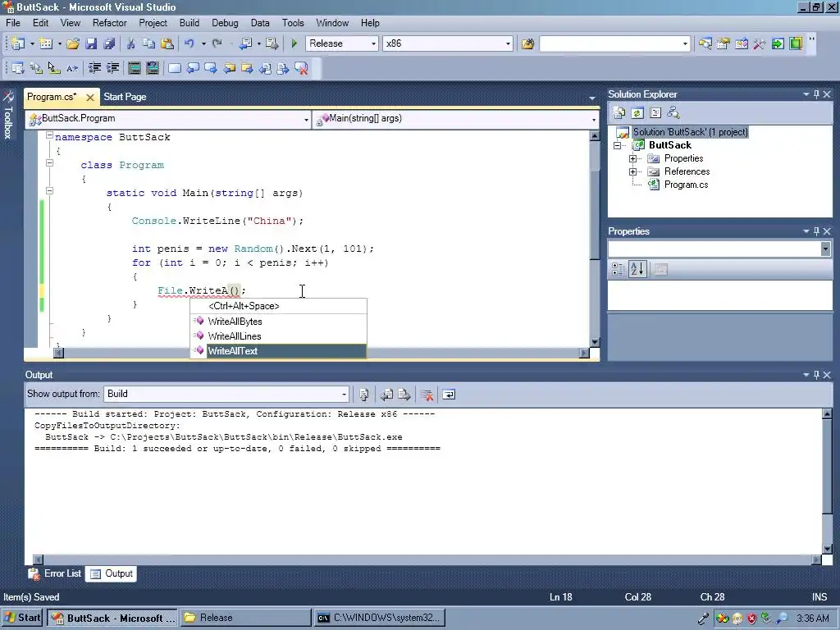840x630 pixels.
Task: Switch to the Error List tab
Action: pos(55,573)
